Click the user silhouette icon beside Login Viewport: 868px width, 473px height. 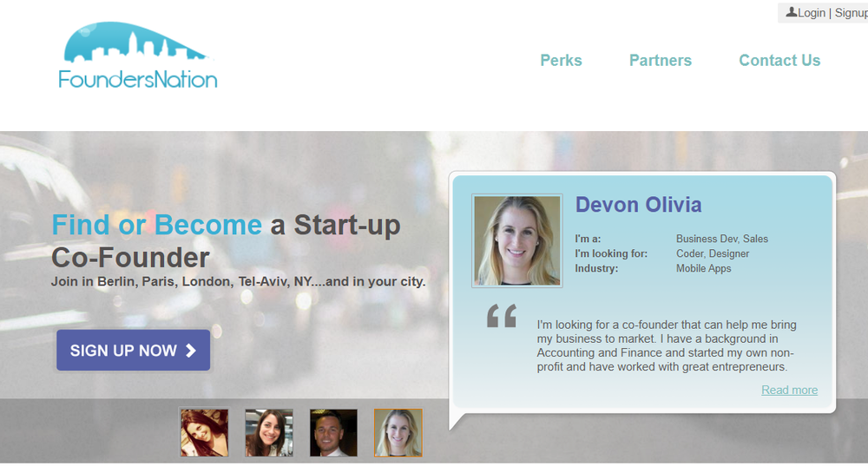792,12
